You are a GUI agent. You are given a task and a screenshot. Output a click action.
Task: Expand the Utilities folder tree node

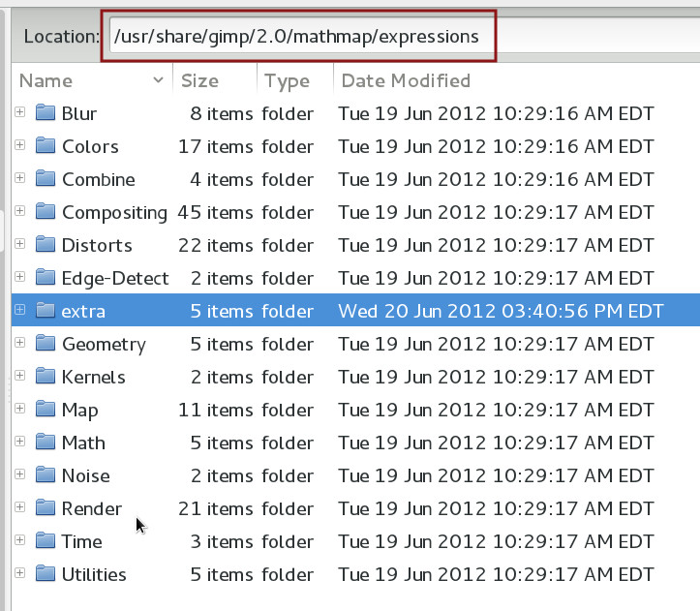point(19,573)
